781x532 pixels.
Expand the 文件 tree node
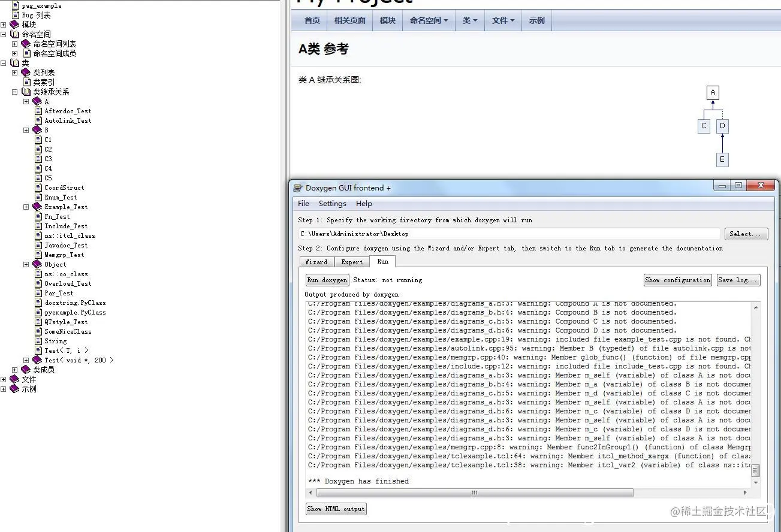click(4, 379)
